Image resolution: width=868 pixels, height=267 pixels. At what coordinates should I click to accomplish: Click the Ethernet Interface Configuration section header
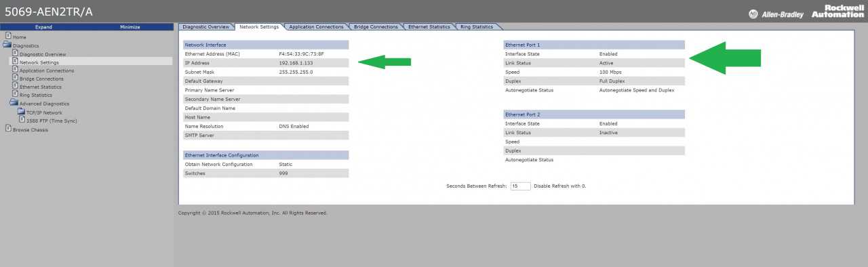tap(266, 155)
